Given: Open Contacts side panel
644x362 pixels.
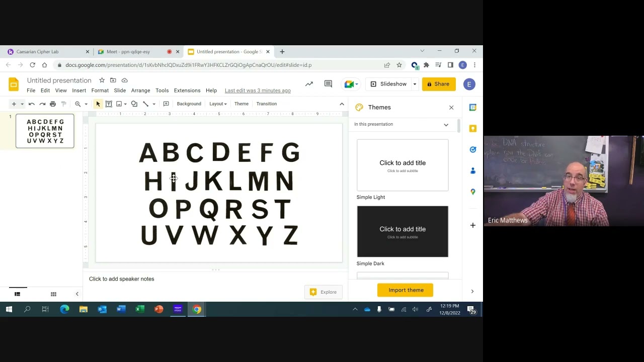Looking at the screenshot, I should (x=472, y=171).
